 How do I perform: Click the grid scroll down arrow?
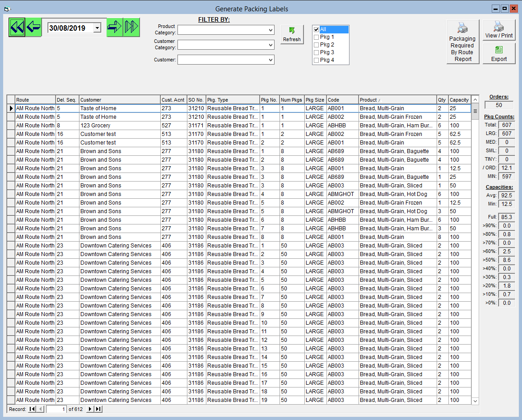click(x=475, y=401)
